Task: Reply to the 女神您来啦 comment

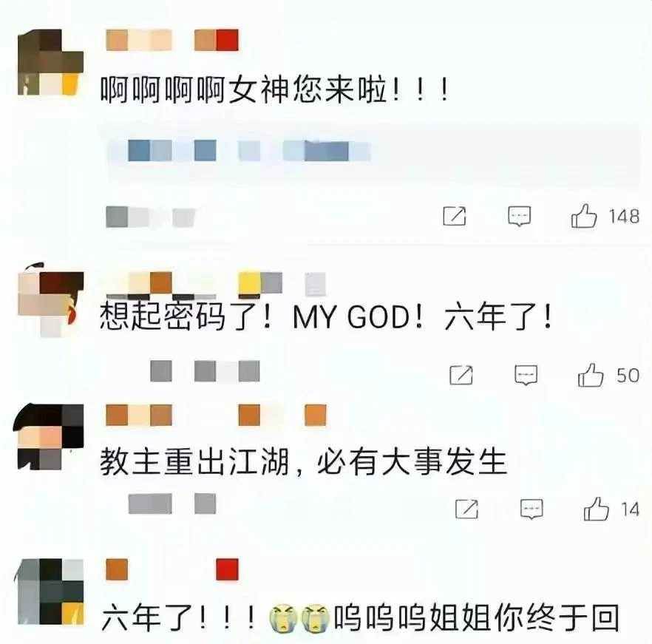Action: (x=520, y=217)
